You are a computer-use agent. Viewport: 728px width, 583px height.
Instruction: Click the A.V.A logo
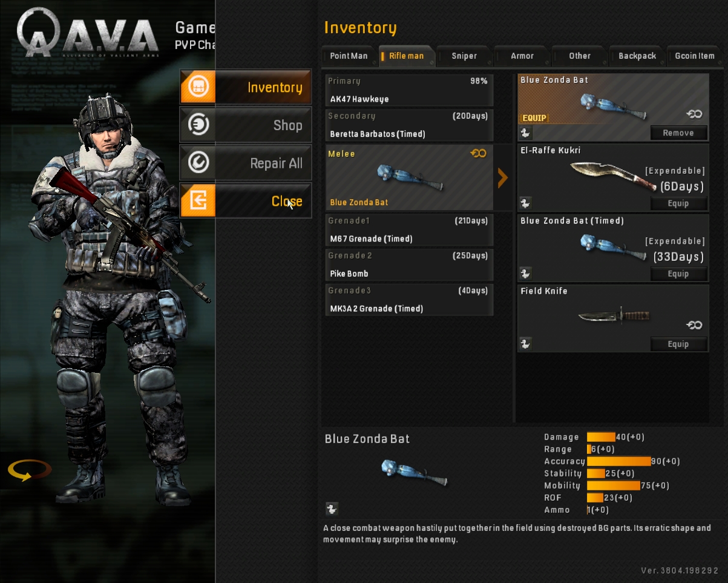[88, 32]
